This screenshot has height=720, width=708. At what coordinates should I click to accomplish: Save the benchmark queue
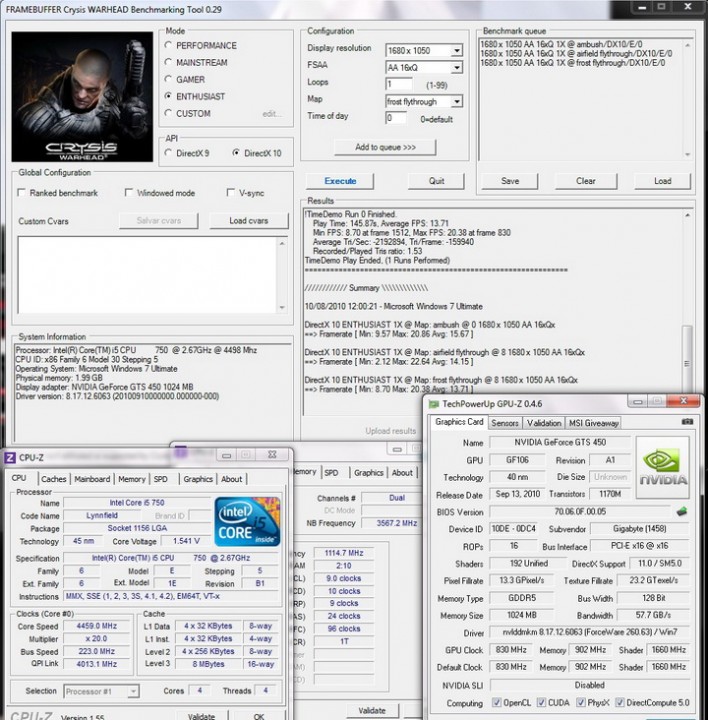[510, 181]
